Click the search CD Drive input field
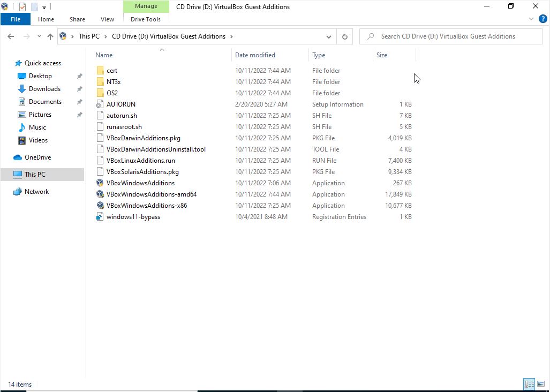 (451, 36)
